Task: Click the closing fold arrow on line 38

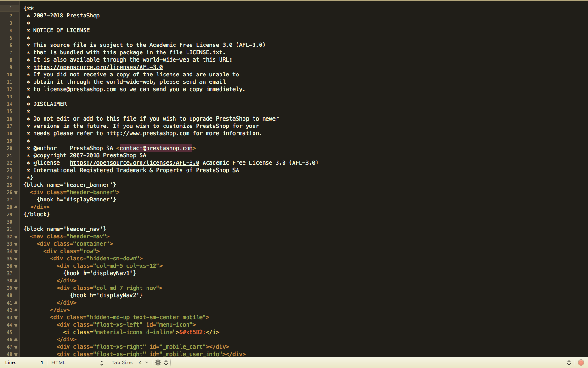Action: (16, 281)
